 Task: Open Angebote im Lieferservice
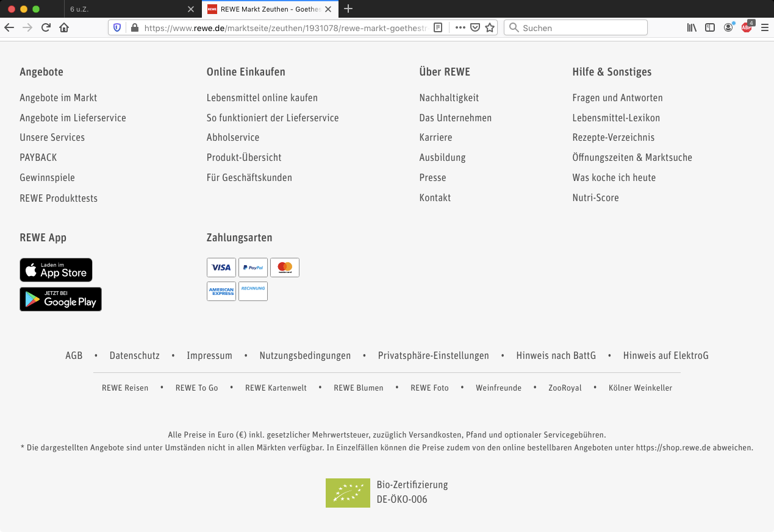click(x=73, y=118)
